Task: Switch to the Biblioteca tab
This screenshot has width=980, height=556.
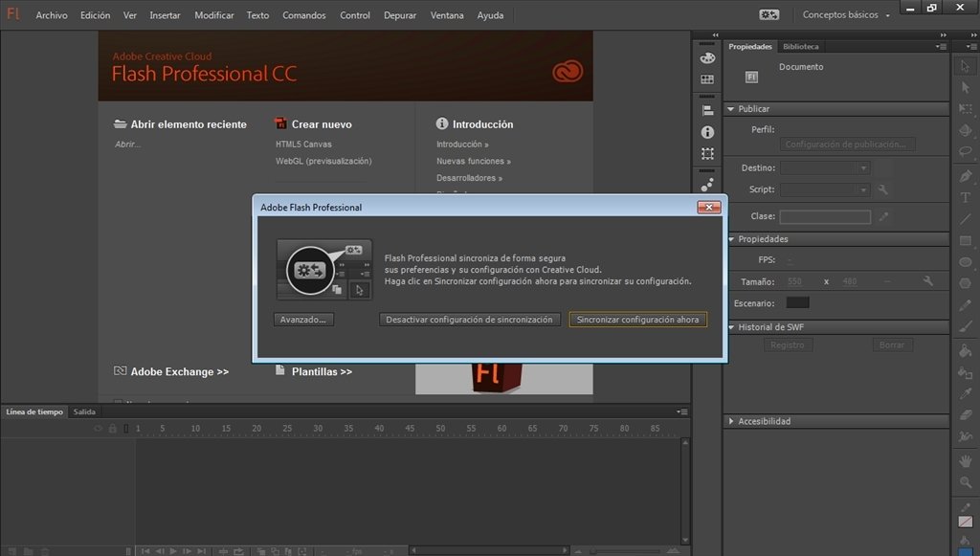Action: (x=801, y=46)
